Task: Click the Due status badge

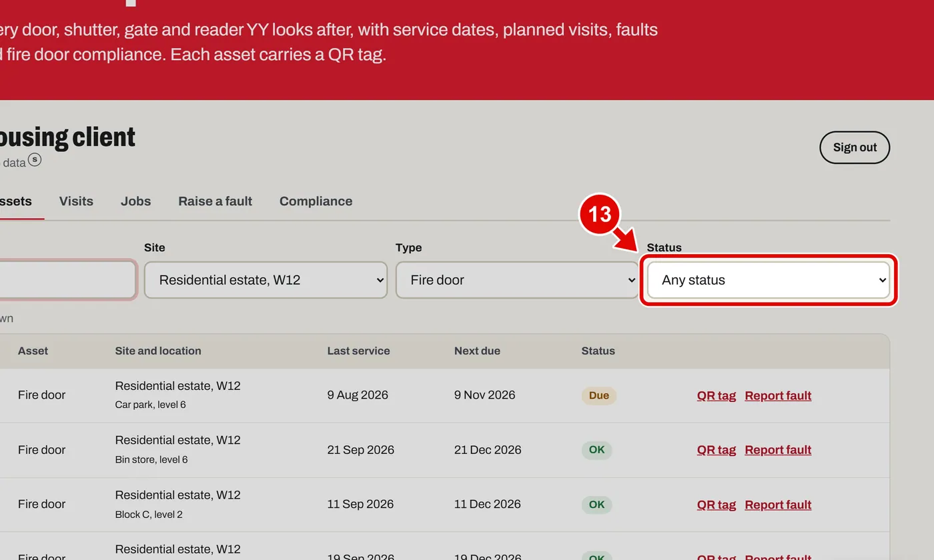Action: pos(599,395)
